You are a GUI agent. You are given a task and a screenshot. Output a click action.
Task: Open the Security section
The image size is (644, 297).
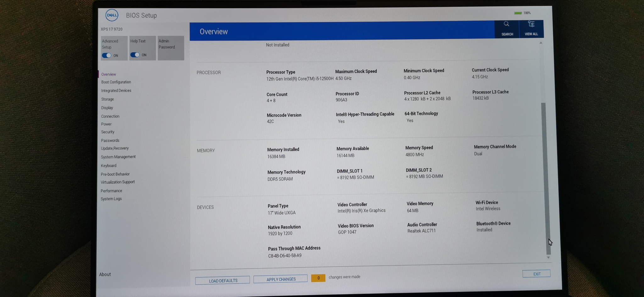pyautogui.click(x=108, y=132)
